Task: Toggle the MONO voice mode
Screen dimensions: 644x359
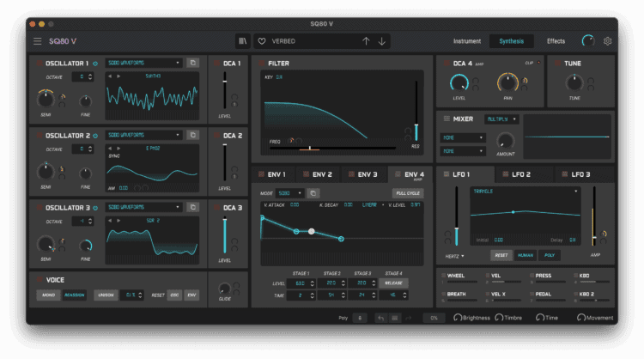Action: tap(48, 295)
